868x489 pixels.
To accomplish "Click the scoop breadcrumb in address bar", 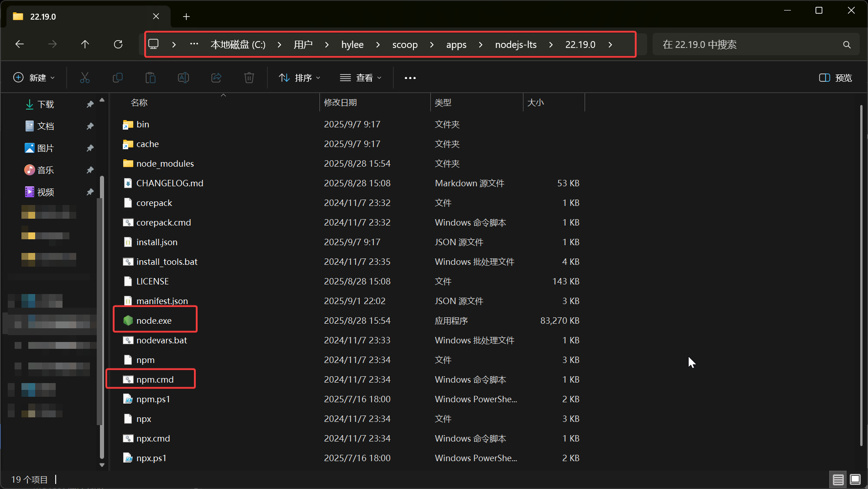I will pos(405,45).
